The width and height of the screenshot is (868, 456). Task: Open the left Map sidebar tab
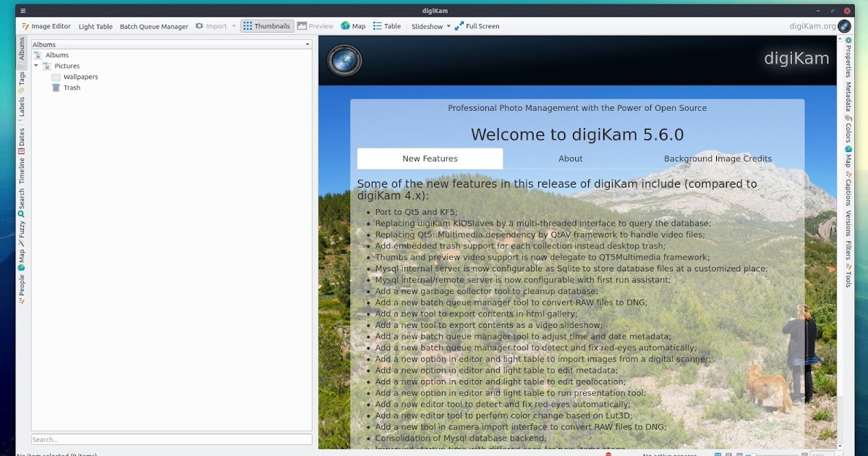[22, 261]
